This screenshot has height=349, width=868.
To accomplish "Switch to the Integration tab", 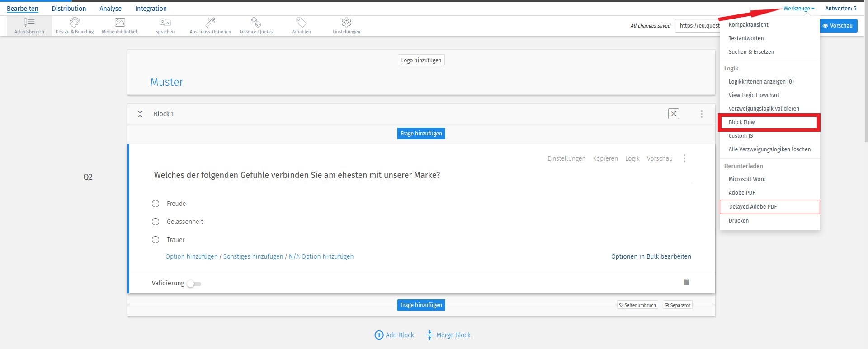I will pos(151,9).
